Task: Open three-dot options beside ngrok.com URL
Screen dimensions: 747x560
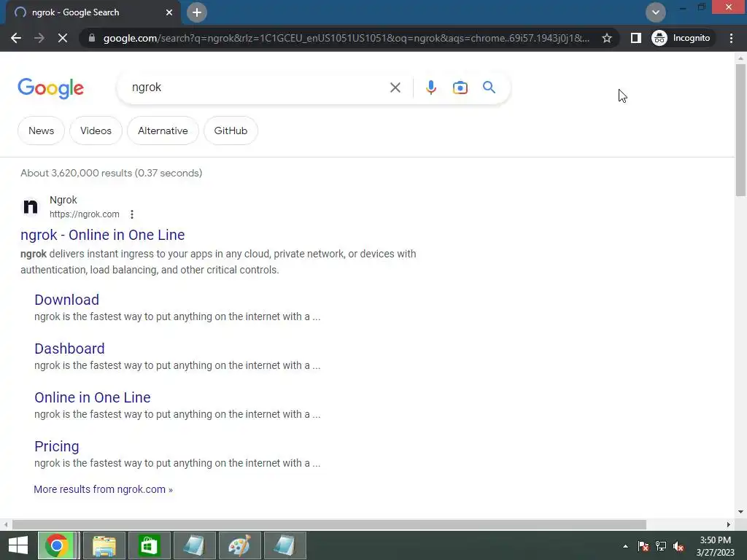Action: 132,215
